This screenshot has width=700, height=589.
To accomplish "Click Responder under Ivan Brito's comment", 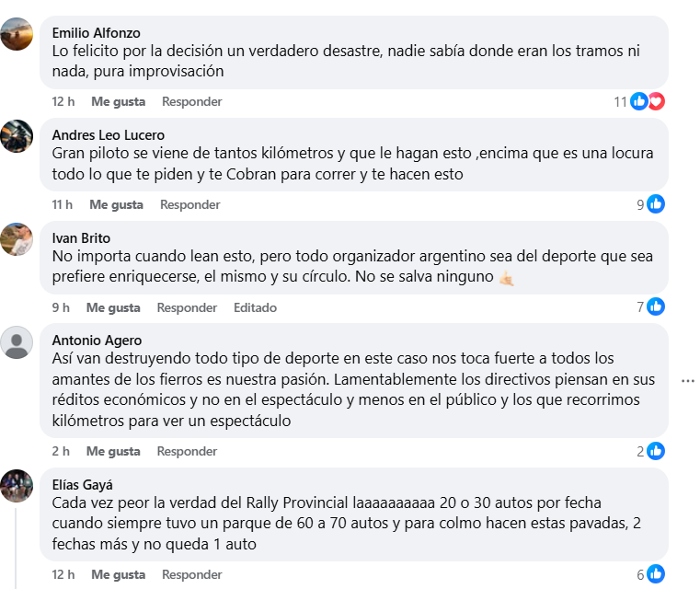I will pos(187,307).
